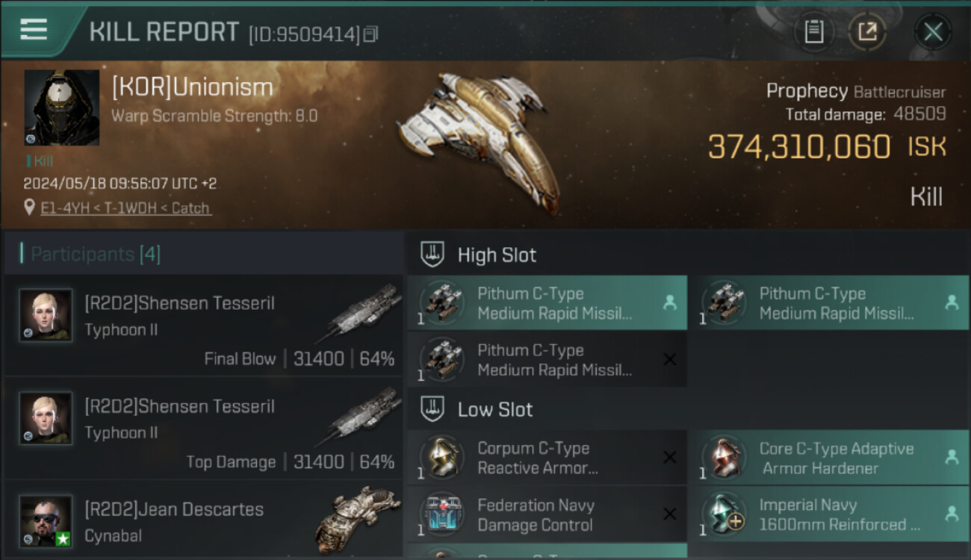View Unionism's character portrait

coord(61,108)
